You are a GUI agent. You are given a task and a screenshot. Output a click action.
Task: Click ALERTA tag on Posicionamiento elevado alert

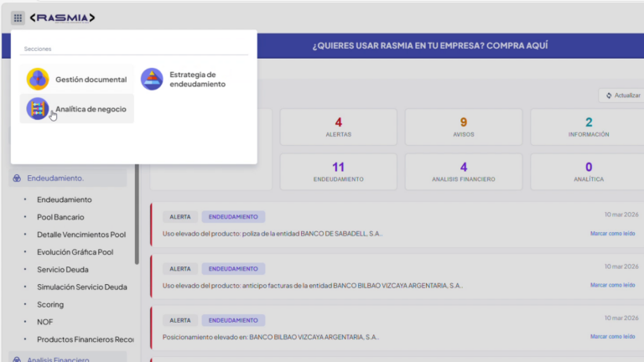point(180,320)
